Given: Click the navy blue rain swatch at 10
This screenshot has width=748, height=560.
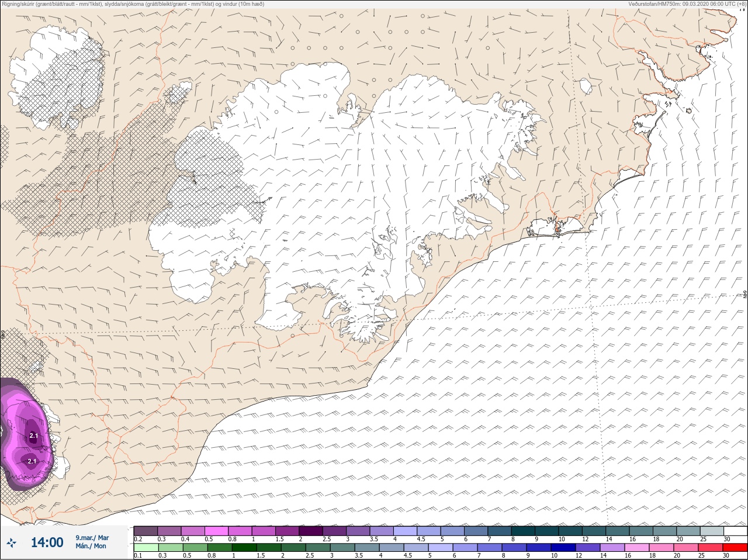Looking at the screenshot, I should (563, 548).
